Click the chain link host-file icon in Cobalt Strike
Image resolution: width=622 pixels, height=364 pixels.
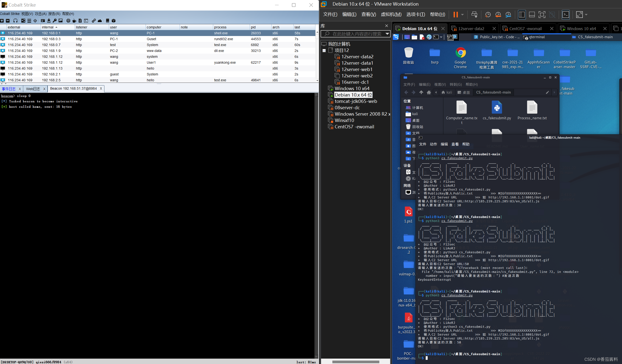(x=94, y=21)
